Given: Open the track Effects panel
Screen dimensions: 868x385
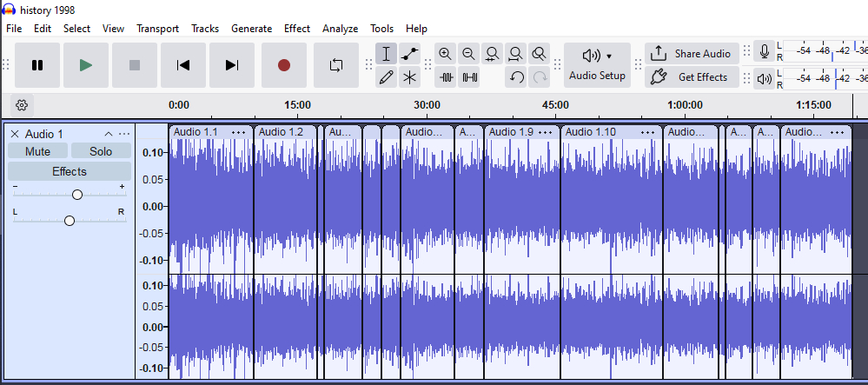Looking at the screenshot, I should pyautogui.click(x=70, y=171).
